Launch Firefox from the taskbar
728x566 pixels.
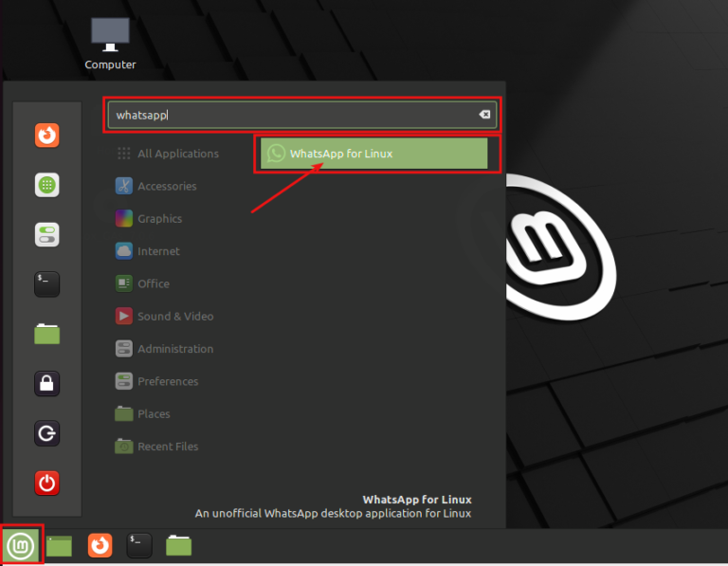point(100,545)
